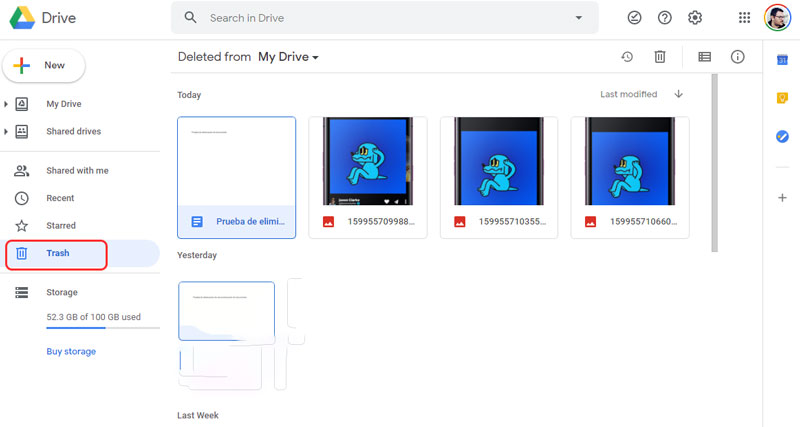Viewport: 800px width, 427px height.
Task: Open the Starred section
Action: coord(60,226)
